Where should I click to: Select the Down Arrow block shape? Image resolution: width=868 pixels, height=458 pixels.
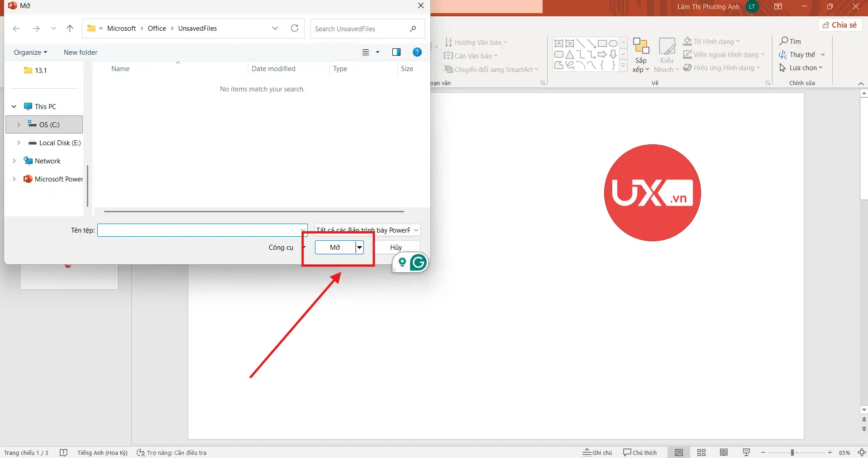click(613, 54)
